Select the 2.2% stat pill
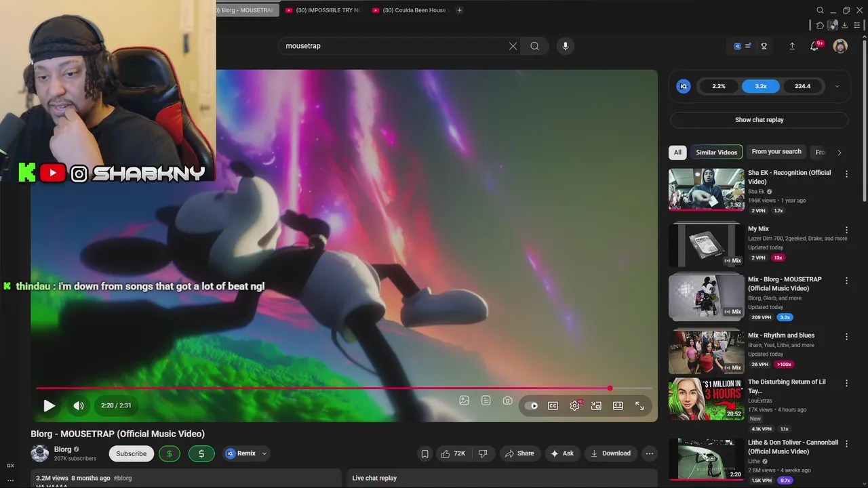Viewport: 868px width, 488px height. point(719,86)
